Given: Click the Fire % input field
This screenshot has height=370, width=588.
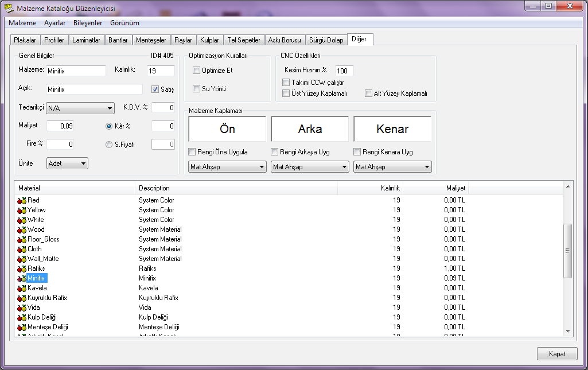Looking at the screenshot, I should (60, 145).
